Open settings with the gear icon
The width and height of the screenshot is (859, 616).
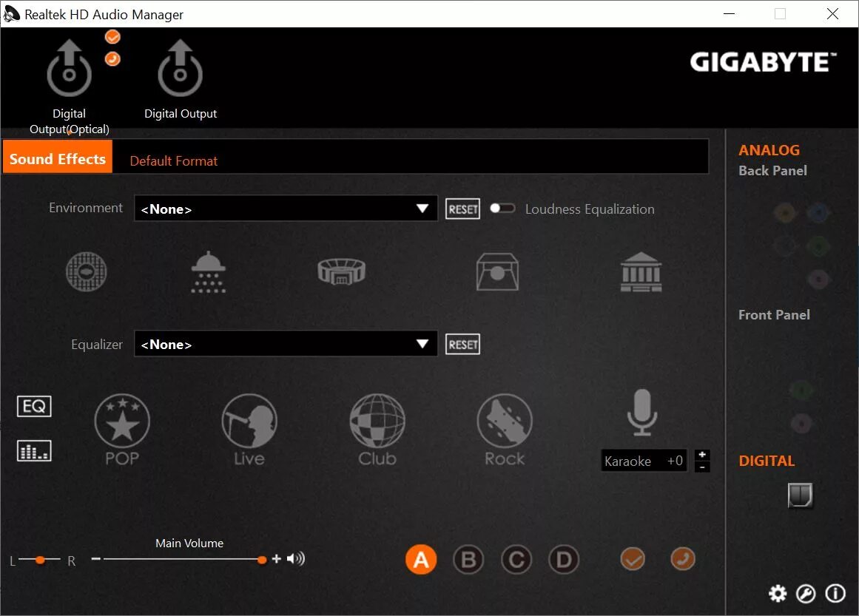point(778,593)
